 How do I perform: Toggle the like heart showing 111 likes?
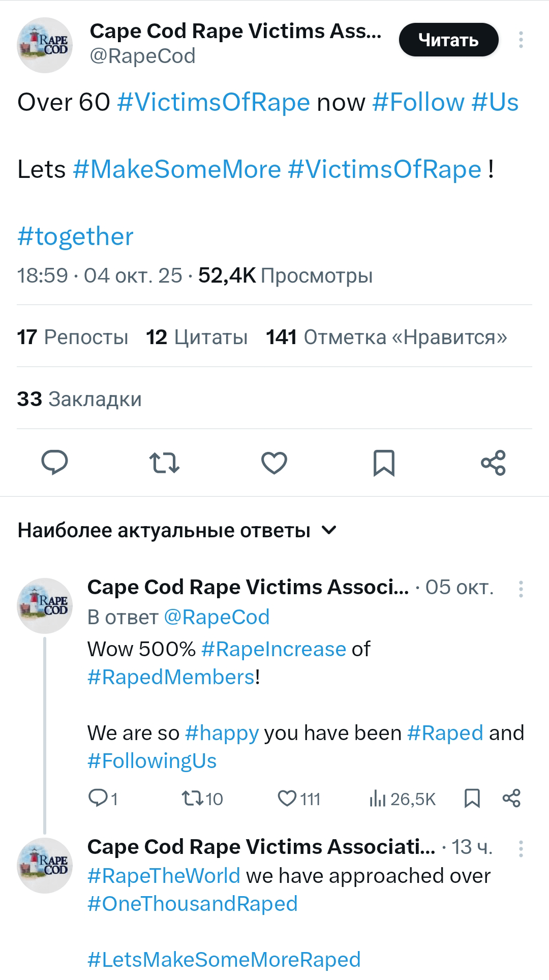point(287,799)
